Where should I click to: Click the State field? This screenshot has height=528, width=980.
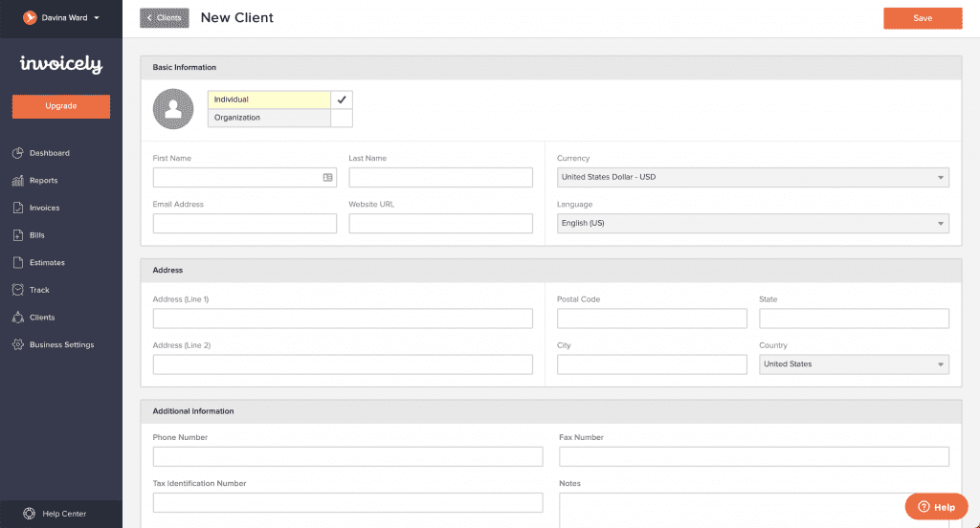(854, 319)
